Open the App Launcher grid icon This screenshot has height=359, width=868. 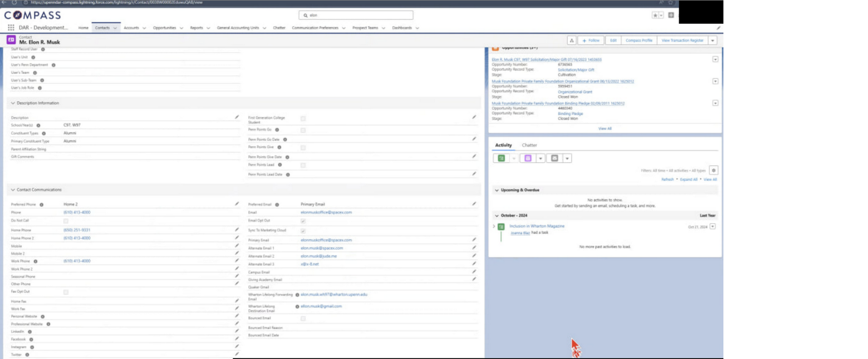[11, 28]
